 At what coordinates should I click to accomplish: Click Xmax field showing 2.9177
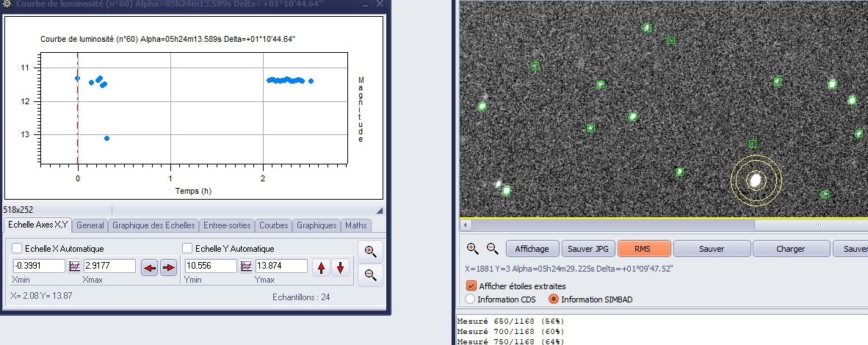click(109, 266)
